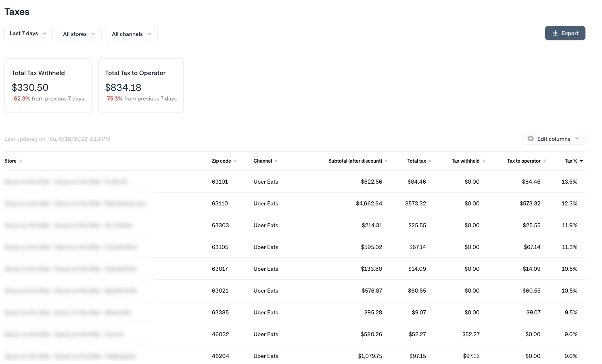
Task: Open the All stores filter dropdown
Action: pyautogui.click(x=79, y=34)
